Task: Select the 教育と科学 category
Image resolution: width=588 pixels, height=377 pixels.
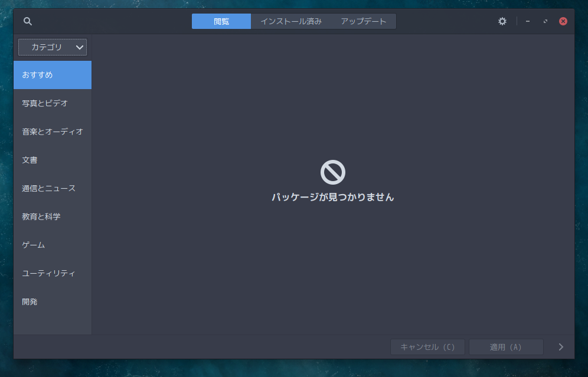Action: 53,217
